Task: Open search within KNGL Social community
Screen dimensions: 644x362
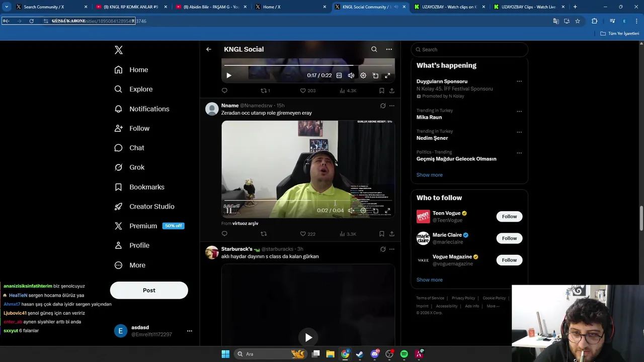Action: click(x=374, y=49)
